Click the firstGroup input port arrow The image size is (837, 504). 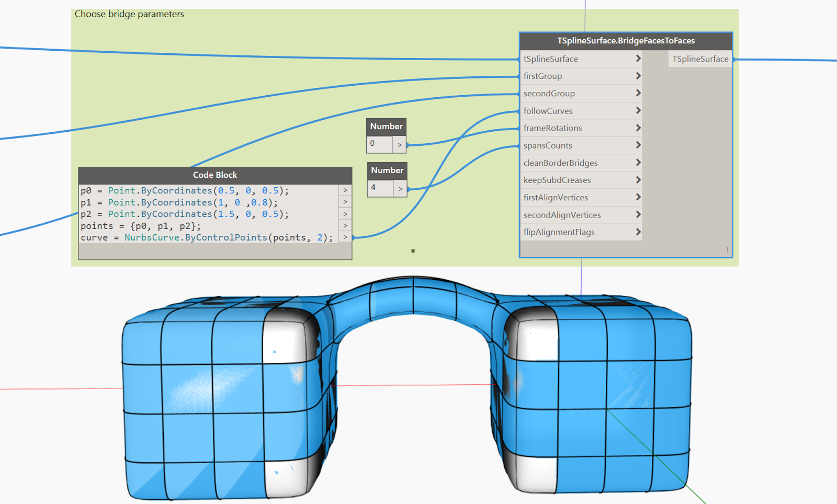pyautogui.click(x=638, y=76)
